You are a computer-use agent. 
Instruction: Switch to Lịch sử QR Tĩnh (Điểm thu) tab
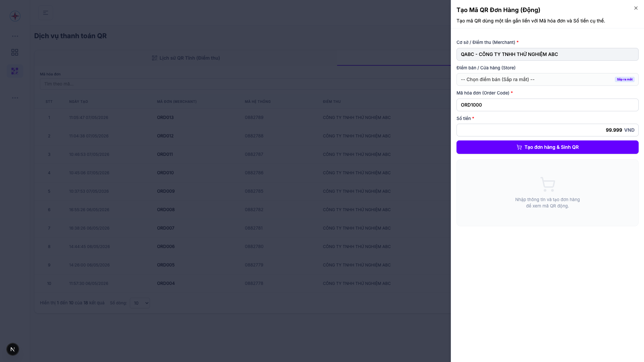186,58
